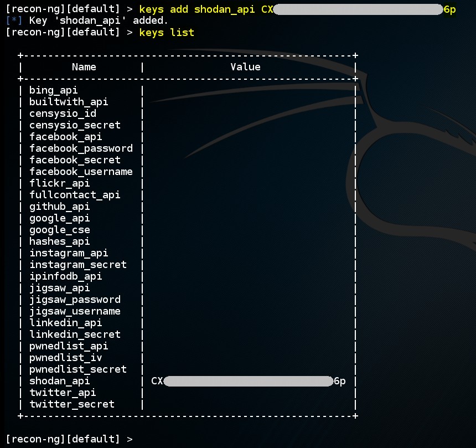Click the 'keys add shodan_api' command text
Viewport: 476px width, 448px height.
196,9
